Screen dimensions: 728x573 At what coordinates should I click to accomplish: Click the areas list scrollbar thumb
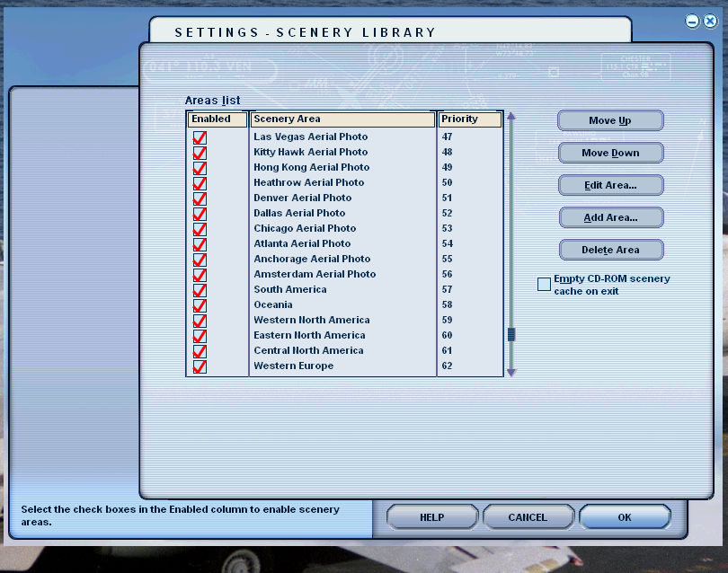(511, 334)
